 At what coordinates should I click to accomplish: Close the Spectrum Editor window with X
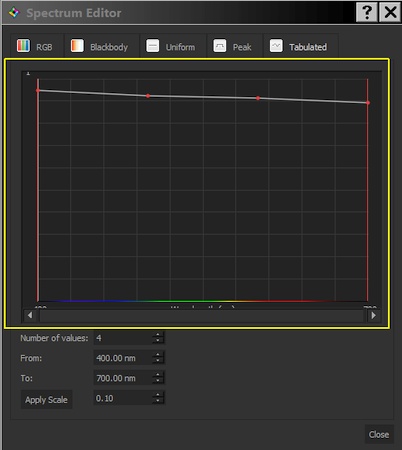coord(390,12)
